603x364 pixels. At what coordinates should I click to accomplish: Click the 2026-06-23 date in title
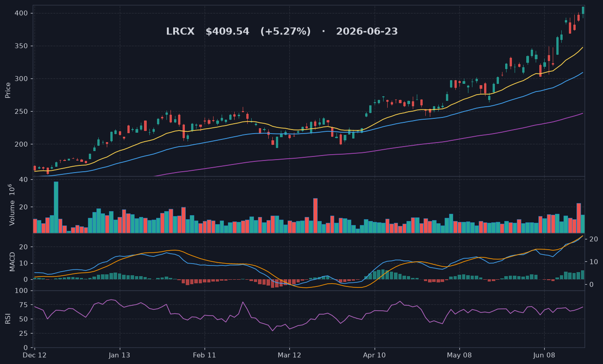coord(367,32)
